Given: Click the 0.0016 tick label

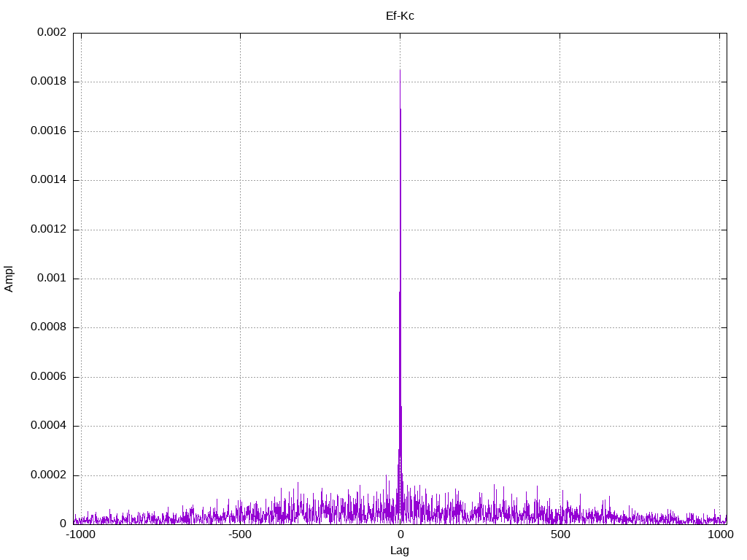Looking at the screenshot, I should 48,131.
